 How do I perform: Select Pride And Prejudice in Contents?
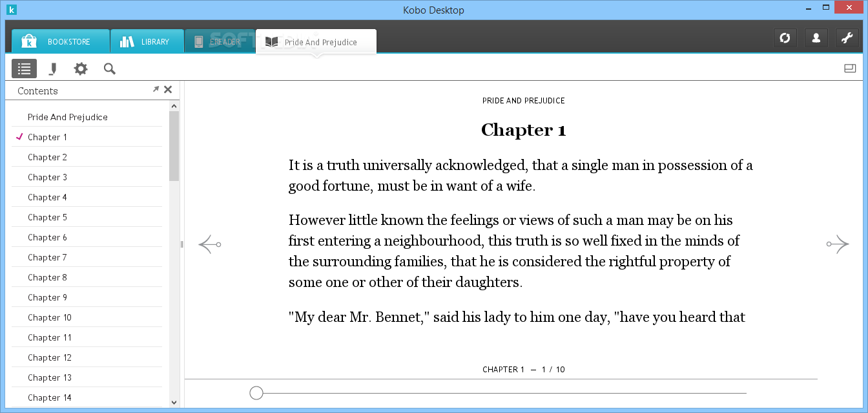tap(87, 117)
